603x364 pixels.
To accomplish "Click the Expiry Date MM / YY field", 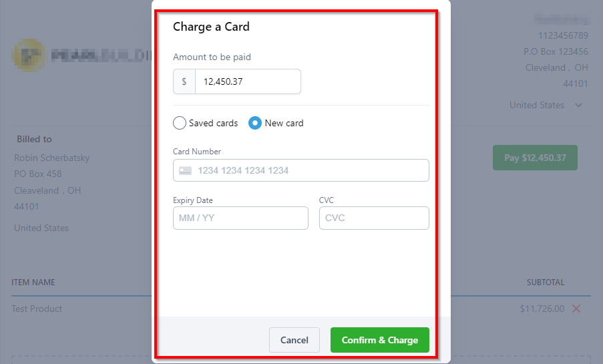I will pos(240,218).
